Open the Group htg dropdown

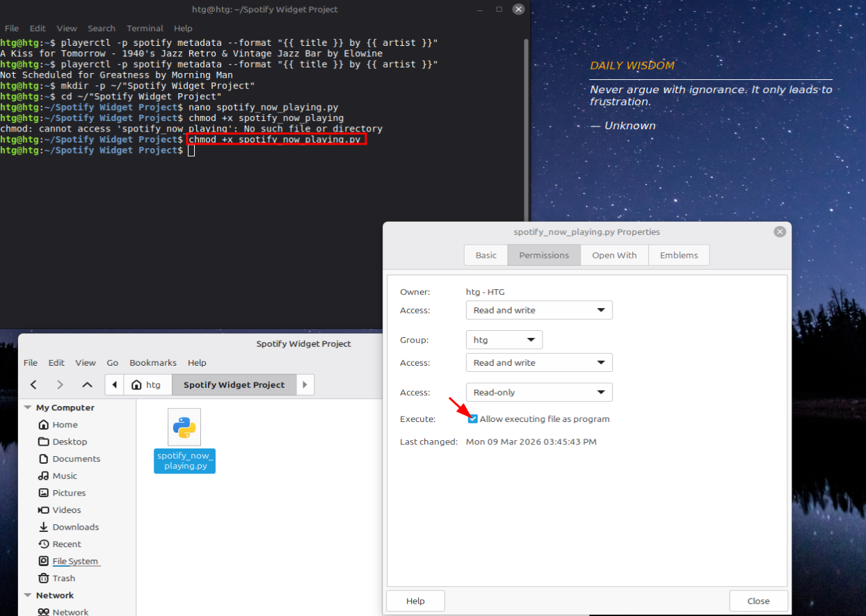pyautogui.click(x=504, y=340)
